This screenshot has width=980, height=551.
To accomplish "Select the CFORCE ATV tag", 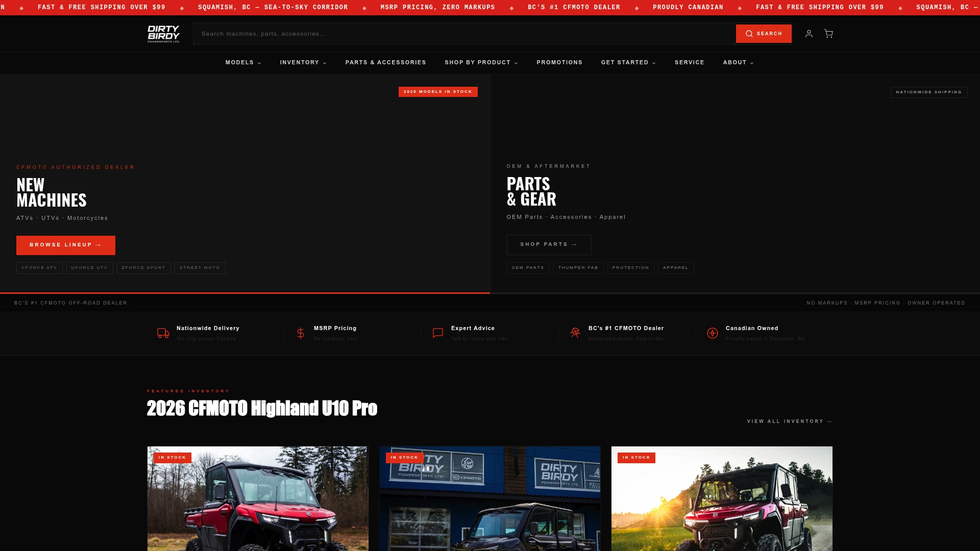I will pyautogui.click(x=39, y=268).
